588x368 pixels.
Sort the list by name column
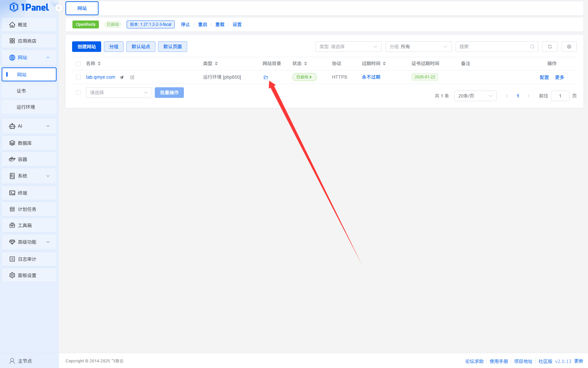coord(99,63)
